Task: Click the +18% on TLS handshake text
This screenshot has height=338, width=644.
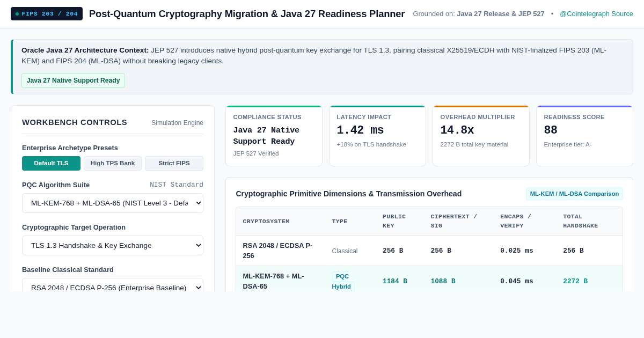Action: coord(371,144)
